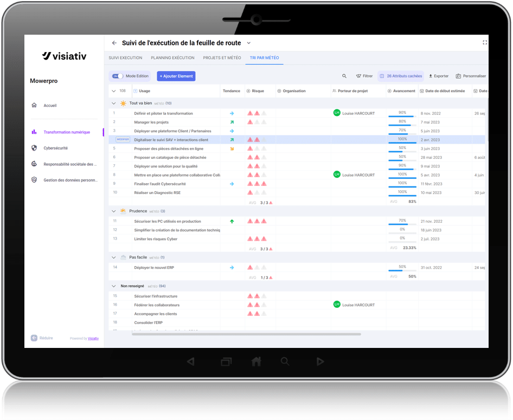Open Responsabilité sociétale des... in sidebar
The height and width of the screenshot is (420, 513).
coord(70,164)
